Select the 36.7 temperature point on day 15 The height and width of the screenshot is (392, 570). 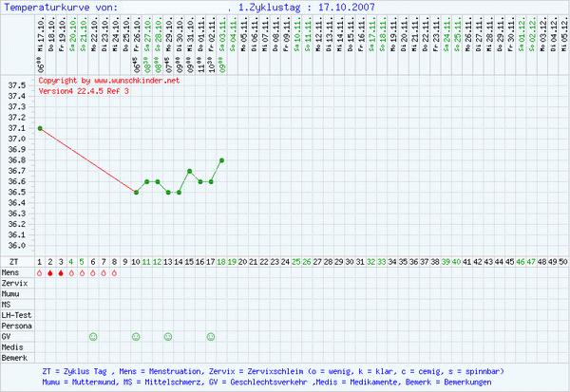point(190,171)
